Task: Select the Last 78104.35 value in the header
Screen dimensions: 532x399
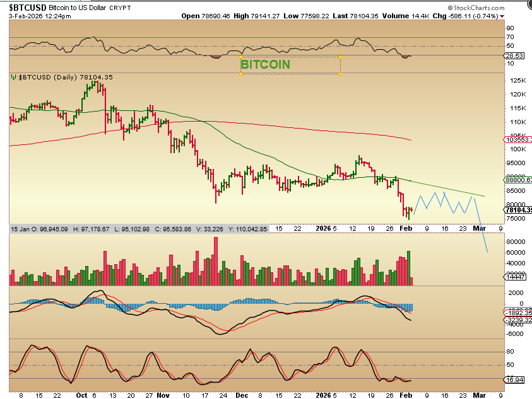Action: (x=355, y=16)
